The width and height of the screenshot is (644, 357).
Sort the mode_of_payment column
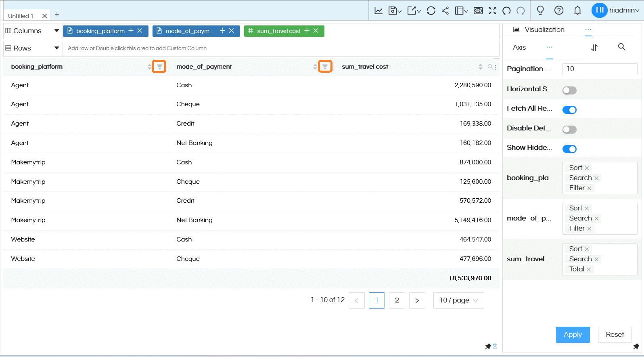click(315, 67)
